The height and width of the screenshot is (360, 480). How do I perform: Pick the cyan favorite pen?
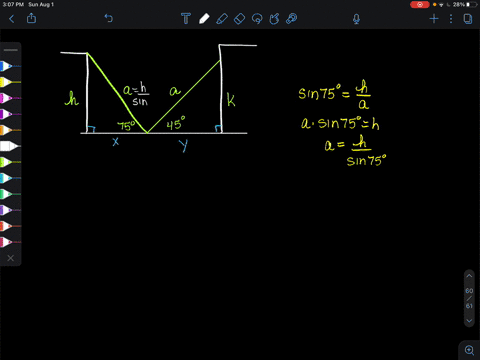(10, 178)
